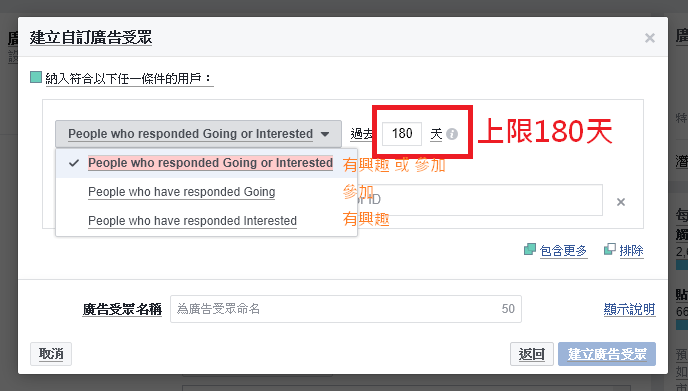688x391 pixels.
Task: Close the custom audience dialog
Action: [x=650, y=38]
